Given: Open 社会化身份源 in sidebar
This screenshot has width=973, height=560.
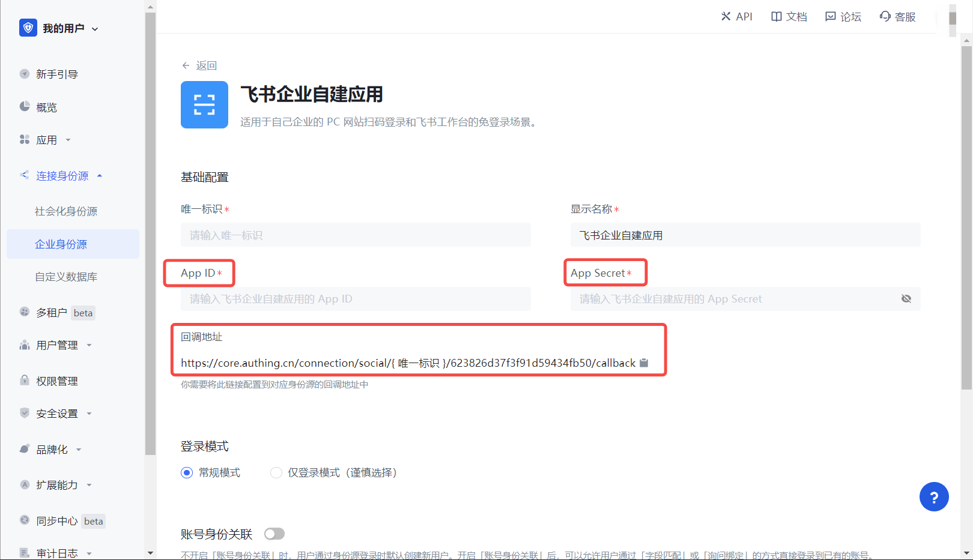Looking at the screenshot, I should click(66, 211).
